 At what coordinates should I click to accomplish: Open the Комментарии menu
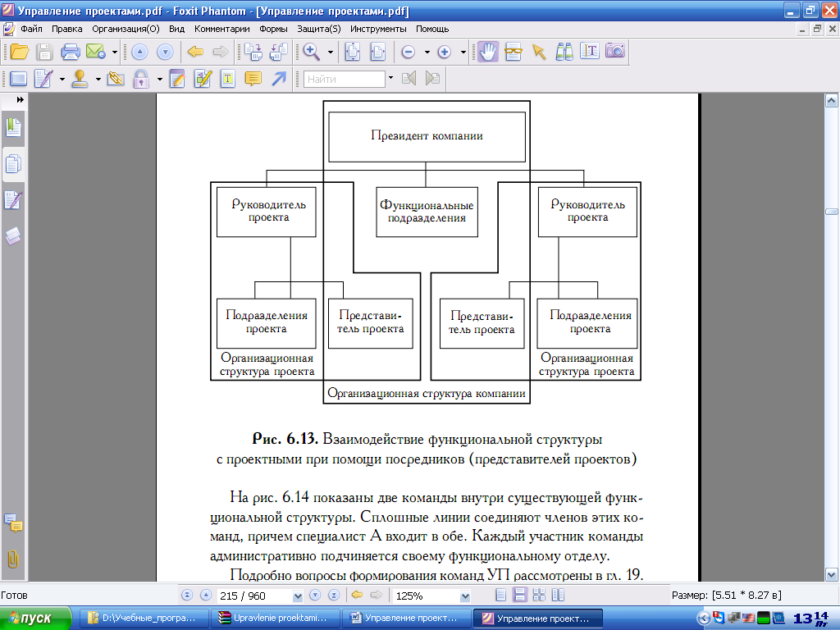[x=222, y=29]
